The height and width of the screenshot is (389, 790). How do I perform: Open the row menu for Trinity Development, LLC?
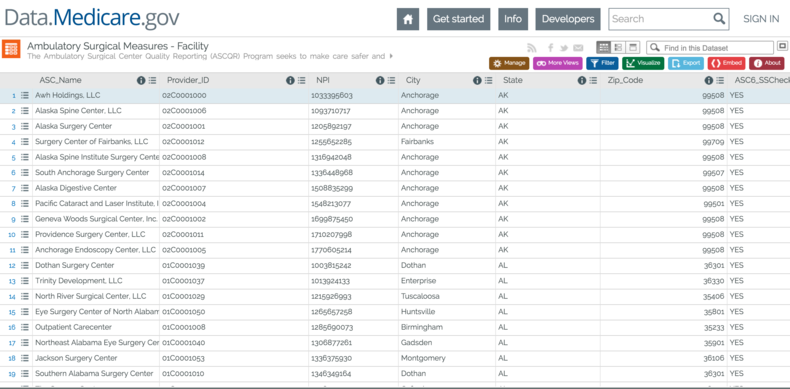(25, 281)
